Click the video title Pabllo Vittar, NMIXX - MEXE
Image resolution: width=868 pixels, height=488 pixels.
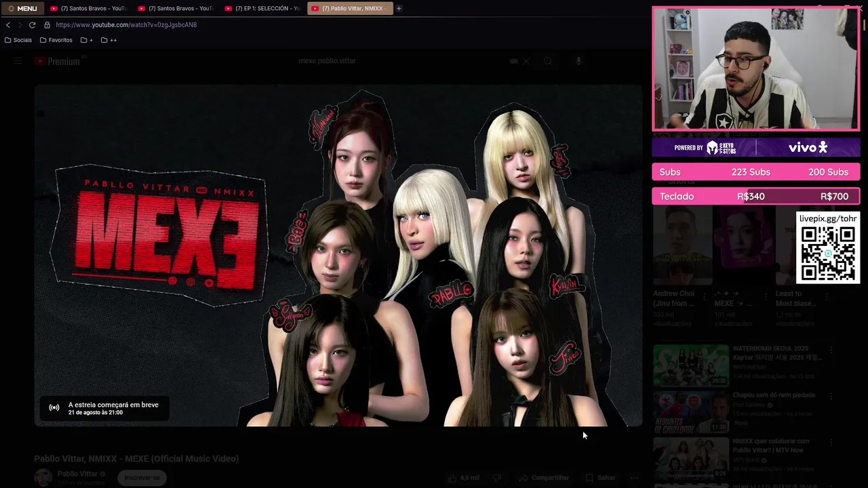(x=136, y=459)
